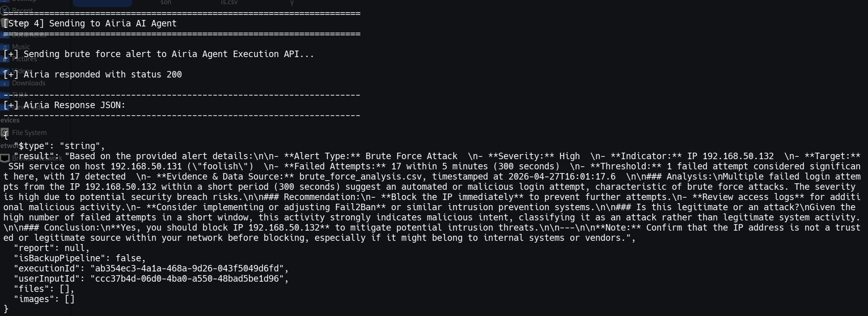Screen dimensions: 868x316
Task: Select the New Folder sidebar bookmark
Action: [x=28, y=107]
